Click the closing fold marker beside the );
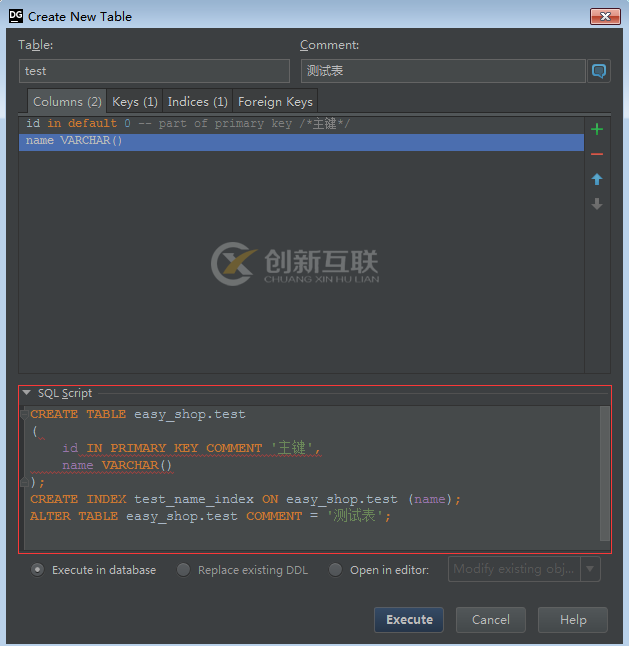Screen dimensions: 629x646 point(24,482)
